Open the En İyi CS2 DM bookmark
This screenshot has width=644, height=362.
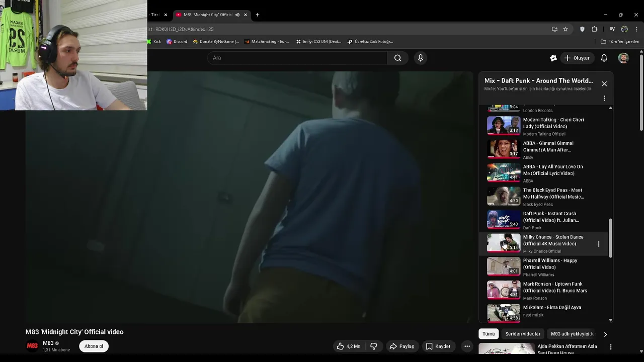pyautogui.click(x=318, y=42)
